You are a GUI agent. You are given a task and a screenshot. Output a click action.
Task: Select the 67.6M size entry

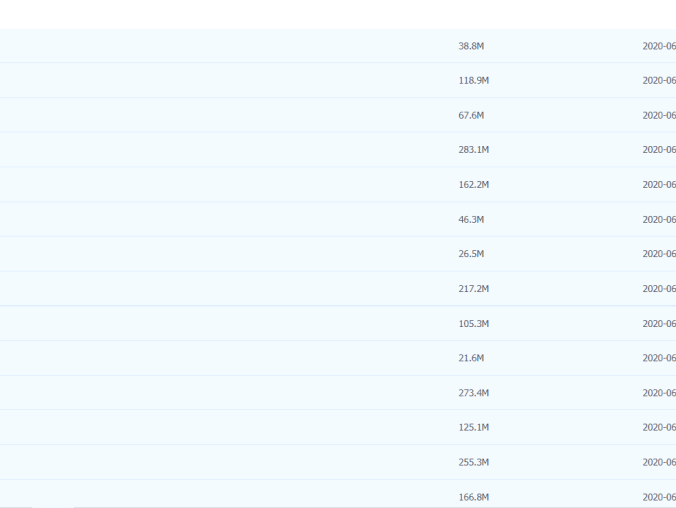tap(471, 115)
